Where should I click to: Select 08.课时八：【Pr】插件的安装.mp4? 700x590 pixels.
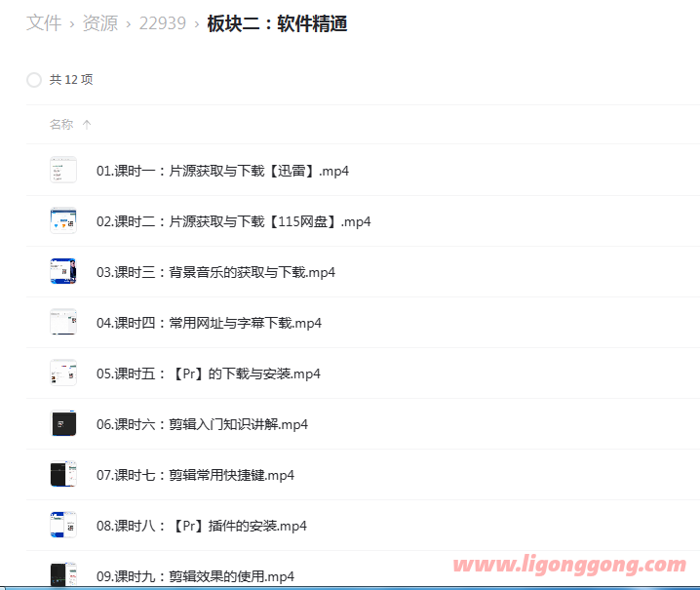[x=202, y=526]
